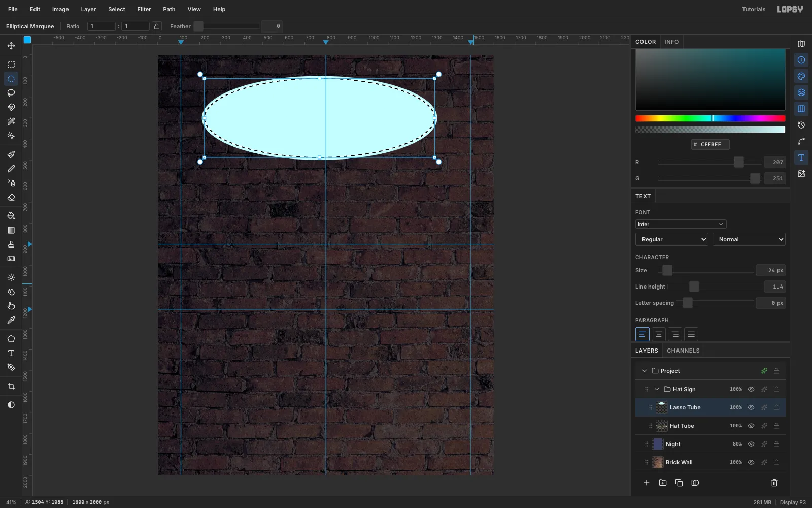Toggle visibility of Hat Sign group
812x508 pixels.
click(x=751, y=389)
